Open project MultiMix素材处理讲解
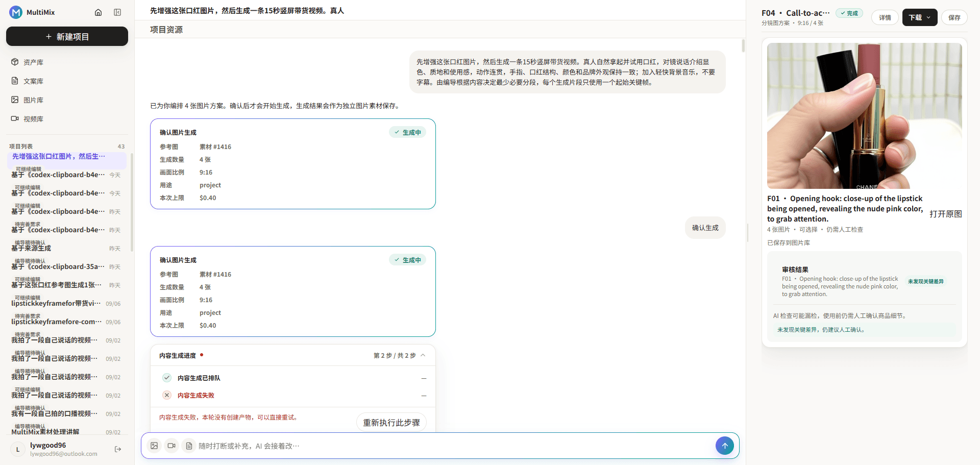 pyautogui.click(x=67, y=431)
